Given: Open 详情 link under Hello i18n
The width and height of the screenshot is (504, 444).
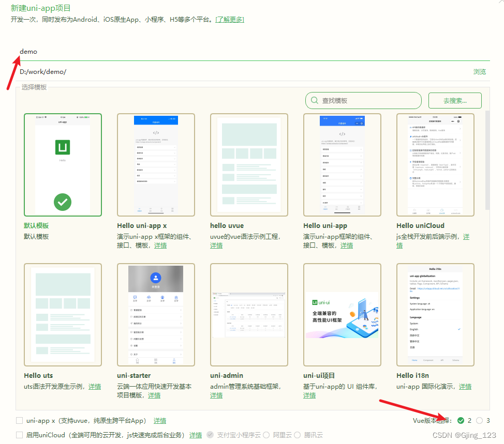Looking at the screenshot, I should pyautogui.click(x=465, y=387).
